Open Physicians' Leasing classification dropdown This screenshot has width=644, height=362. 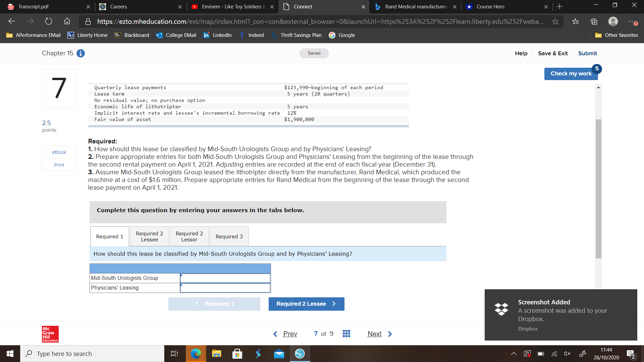click(x=225, y=288)
